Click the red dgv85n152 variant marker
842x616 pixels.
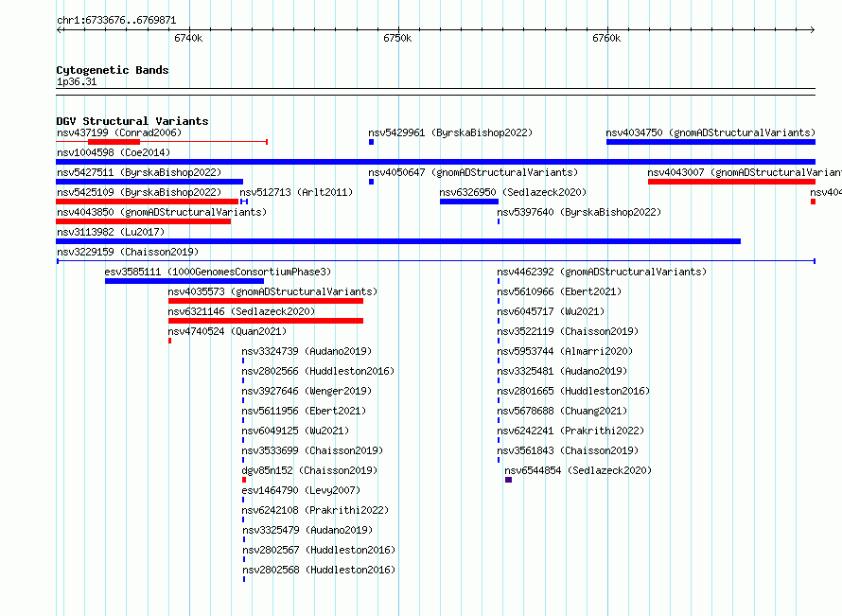[244, 480]
